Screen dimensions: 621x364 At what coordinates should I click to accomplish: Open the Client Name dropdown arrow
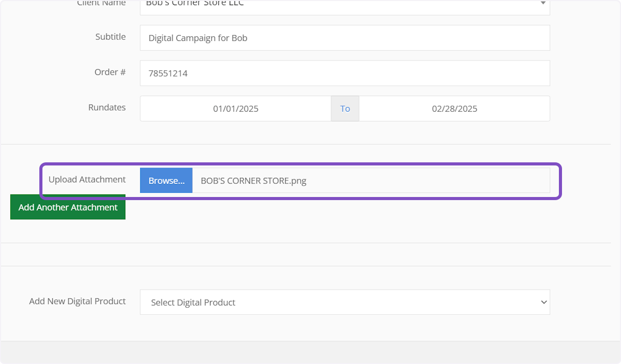[542, 4]
